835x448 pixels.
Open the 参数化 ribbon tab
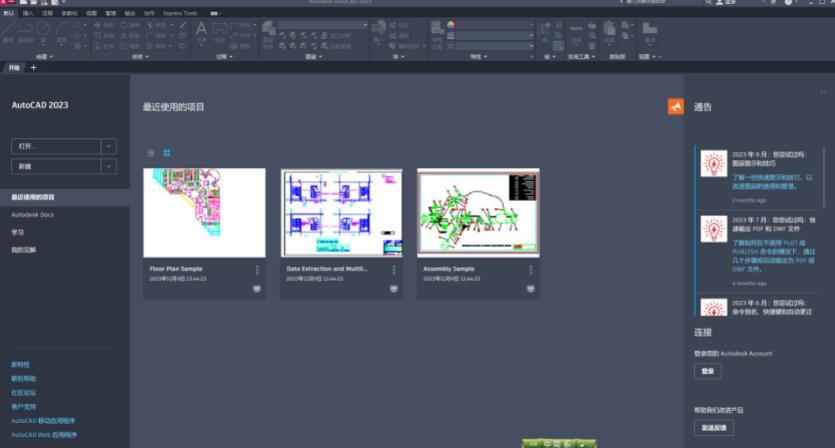69,13
